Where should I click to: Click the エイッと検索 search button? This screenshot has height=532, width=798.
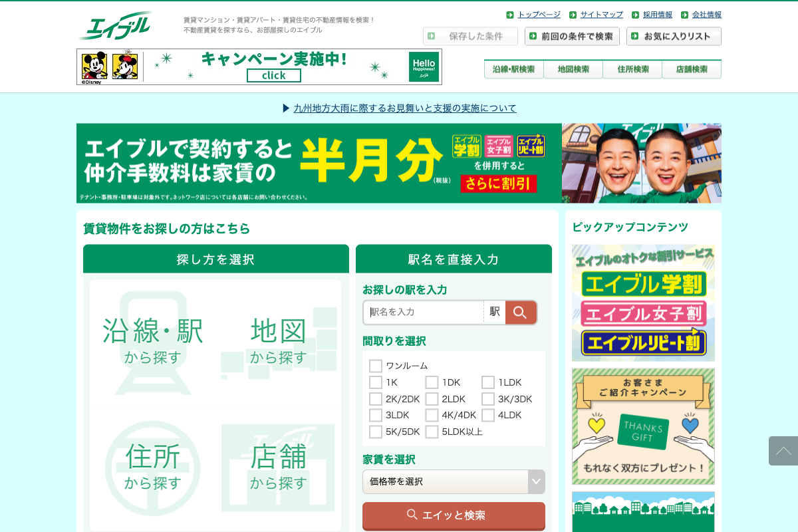click(x=454, y=515)
